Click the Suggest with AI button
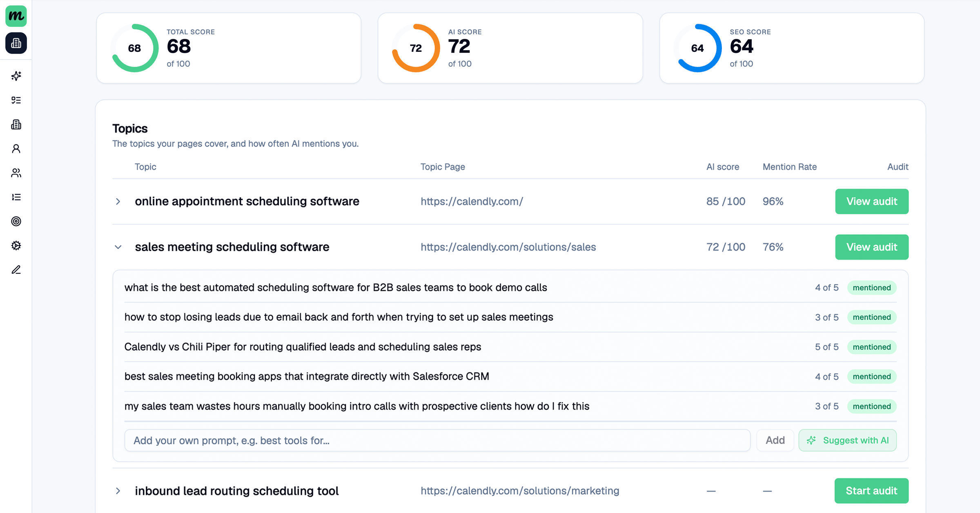 point(848,440)
